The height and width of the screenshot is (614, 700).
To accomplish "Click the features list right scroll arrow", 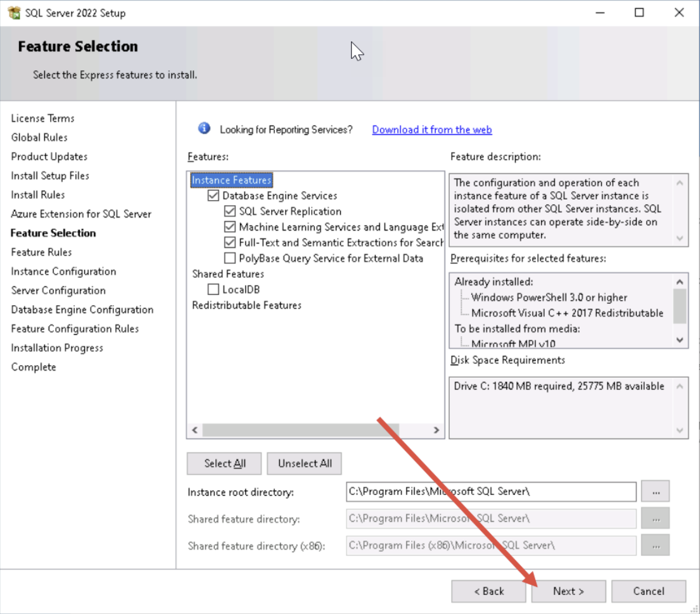I will [x=436, y=430].
